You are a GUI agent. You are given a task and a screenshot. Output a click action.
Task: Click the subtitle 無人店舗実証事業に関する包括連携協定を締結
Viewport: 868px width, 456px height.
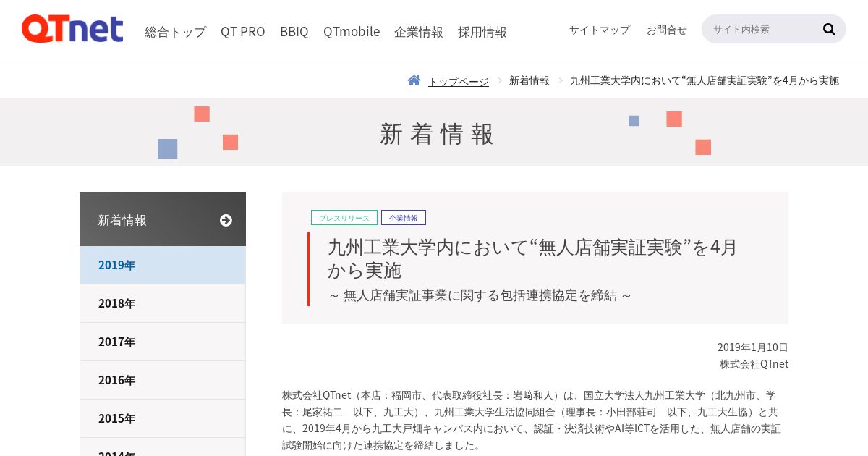(x=480, y=295)
